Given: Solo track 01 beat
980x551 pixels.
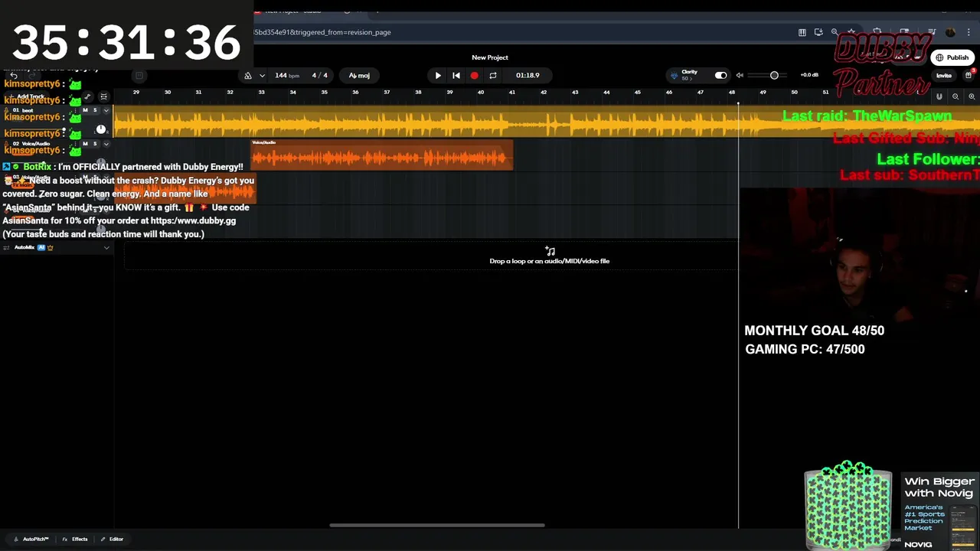Looking at the screenshot, I should coord(95,110).
